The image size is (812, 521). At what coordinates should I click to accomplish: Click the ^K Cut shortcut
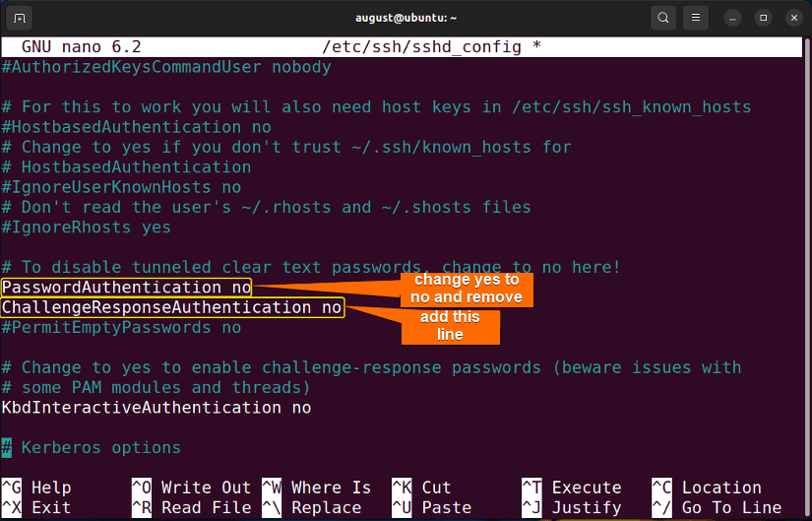[421, 488]
